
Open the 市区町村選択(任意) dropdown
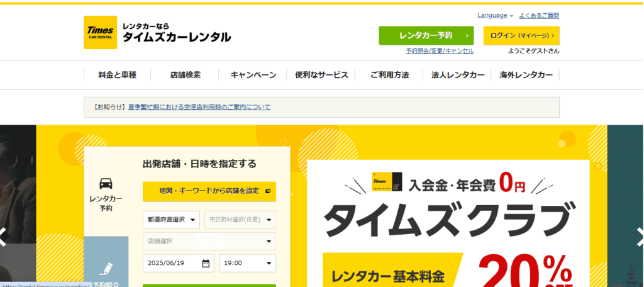(x=240, y=220)
